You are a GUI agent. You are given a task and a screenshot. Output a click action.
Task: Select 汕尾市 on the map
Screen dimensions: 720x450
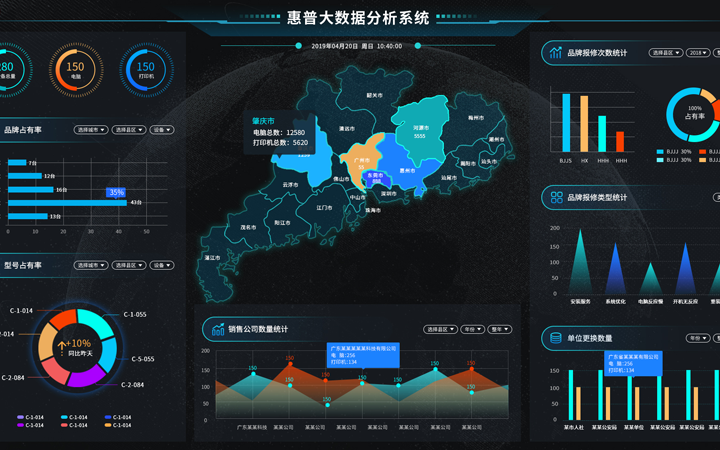coord(449,178)
